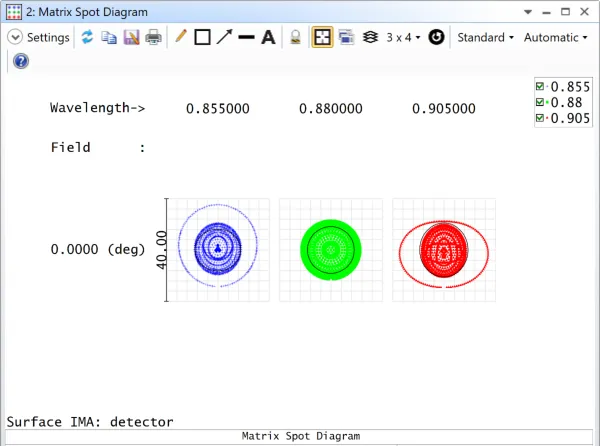
Task: Click the window title dropdown arrow
Action: pos(528,12)
